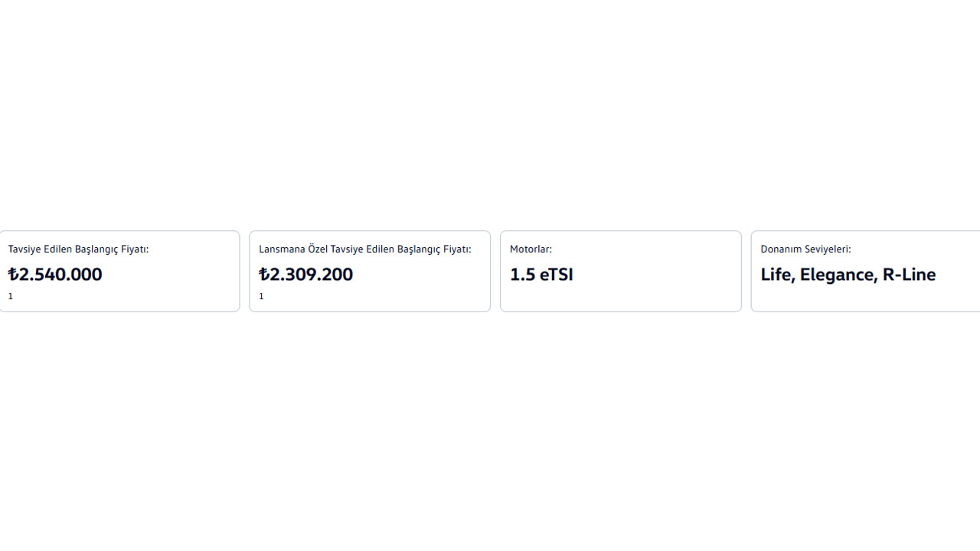This screenshot has width=980, height=551.
Task: Click the lira symbol before 2.540.000
Action: click(13, 274)
